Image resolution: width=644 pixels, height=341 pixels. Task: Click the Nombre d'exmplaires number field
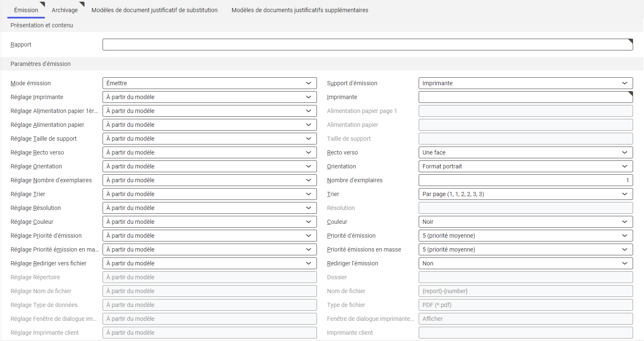(x=526, y=180)
